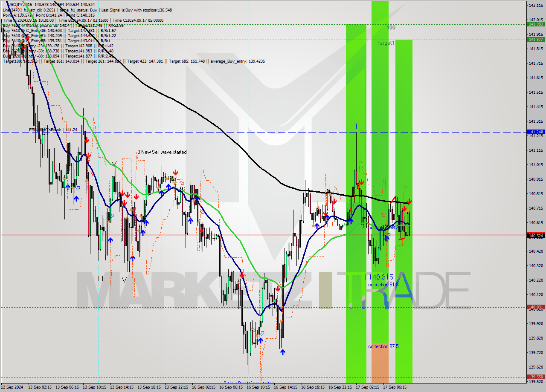546x392 pixels.
Task: Click the 'correction 87.5' label
Action: point(383,346)
